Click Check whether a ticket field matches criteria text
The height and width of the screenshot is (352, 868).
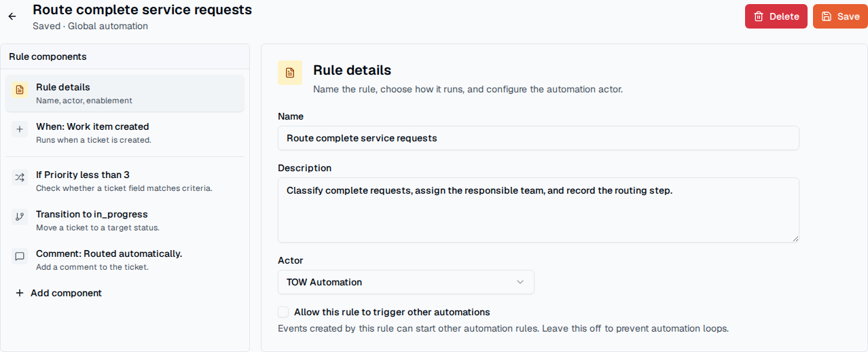[x=124, y=188]
